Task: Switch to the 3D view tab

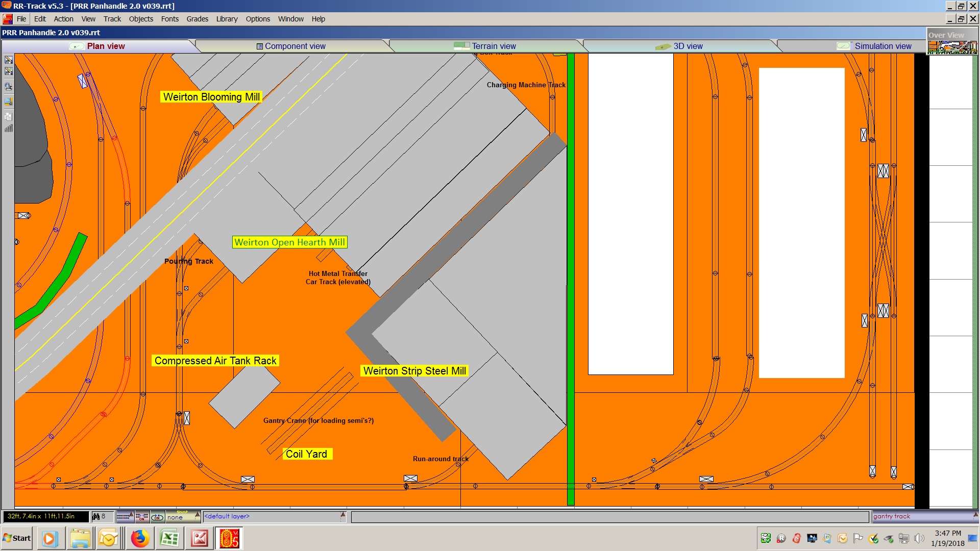Action: [688, 46]
